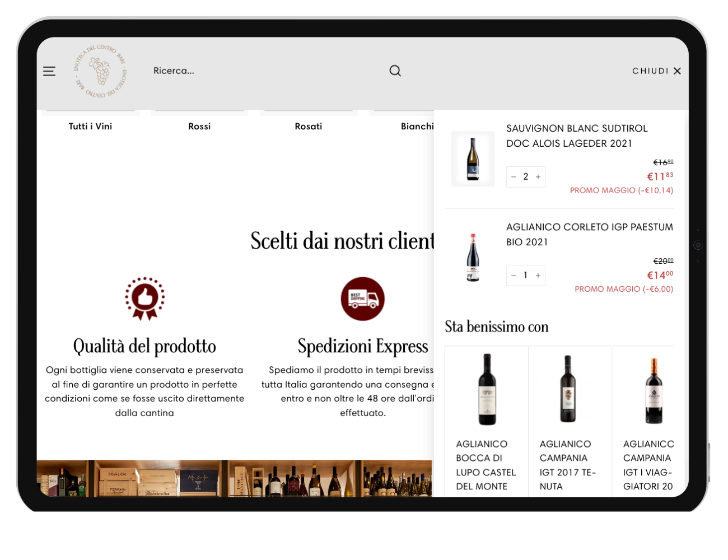The height and width of the screenshot is (560, 728).
Task: Open the Rosati category
Action: [309, 127]
